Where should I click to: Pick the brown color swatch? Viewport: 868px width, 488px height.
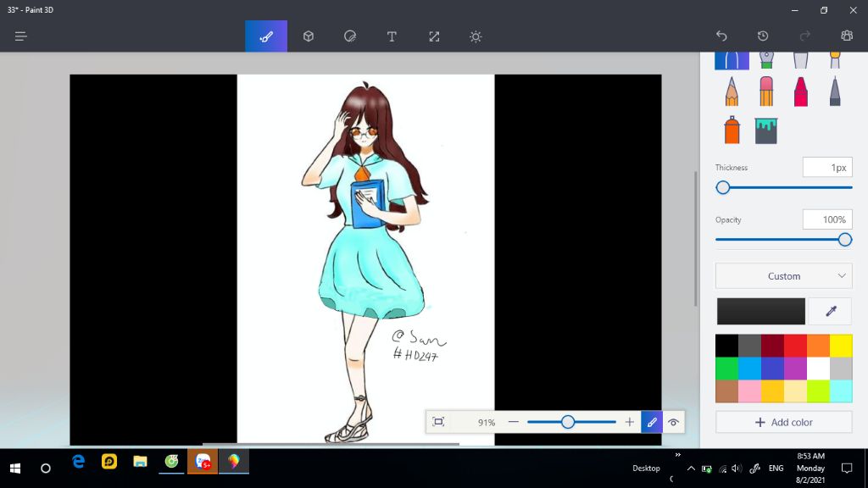pos(726,391)
